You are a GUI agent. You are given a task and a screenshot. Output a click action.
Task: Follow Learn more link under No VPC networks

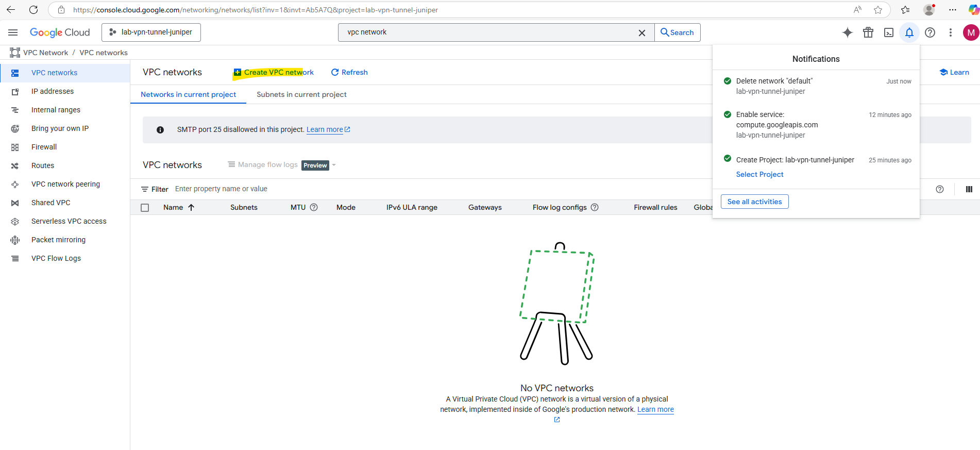pyautogui.click(x=655, y=409)
